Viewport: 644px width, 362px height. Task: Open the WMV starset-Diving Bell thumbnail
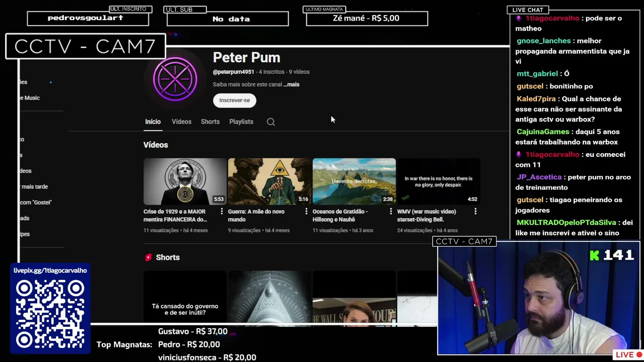(x=439, y=182)
